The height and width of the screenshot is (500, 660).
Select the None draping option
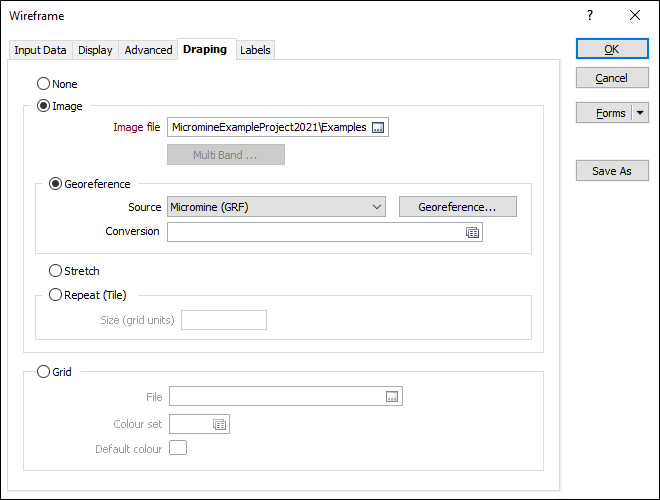(x=43, y=84)
